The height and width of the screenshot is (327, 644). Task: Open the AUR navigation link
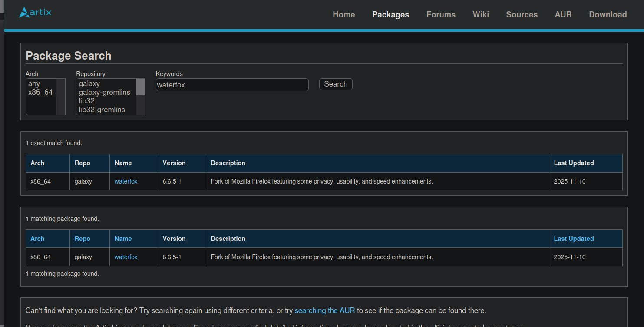coord(563,14)
